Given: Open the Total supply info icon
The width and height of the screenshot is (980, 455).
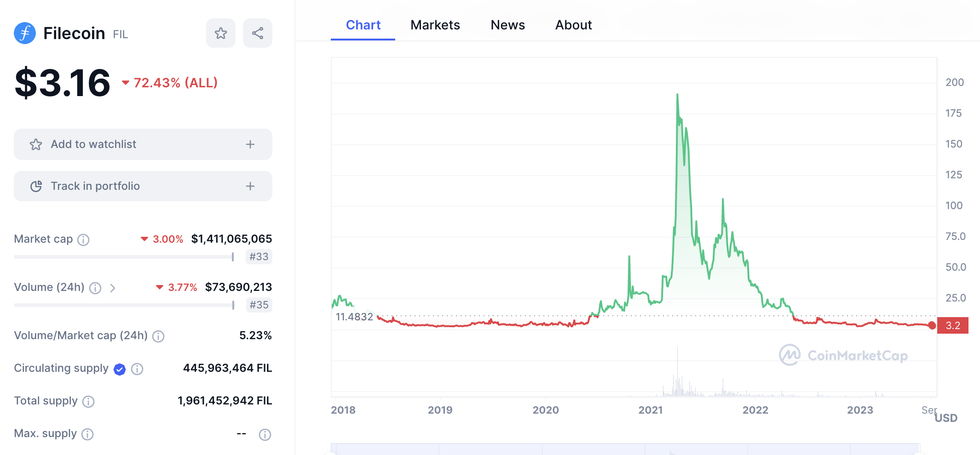Looking at the screenshot, I should coord(88,402).
